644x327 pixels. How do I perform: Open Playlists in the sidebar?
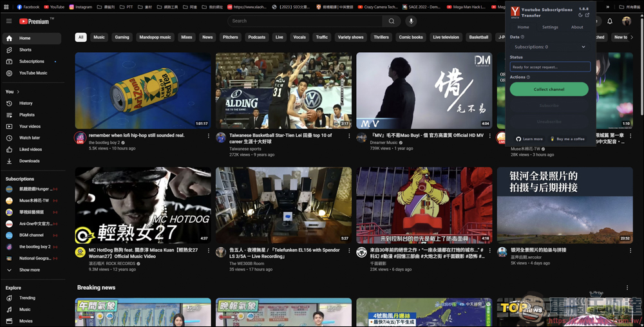point(32,115)
